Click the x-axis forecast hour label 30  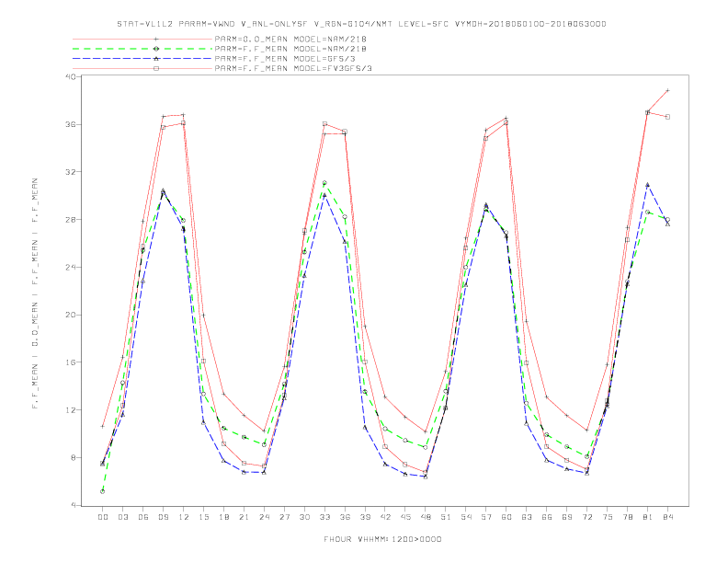304,517
